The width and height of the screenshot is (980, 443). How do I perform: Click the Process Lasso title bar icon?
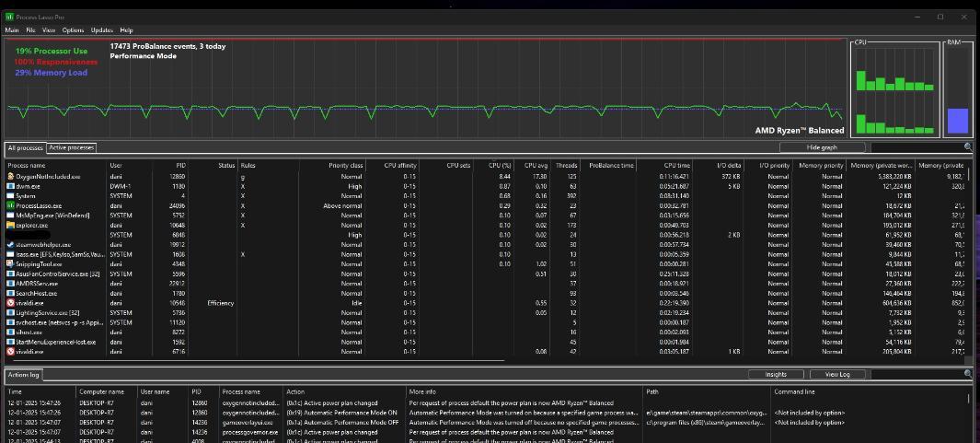click(x=9, y=17)
